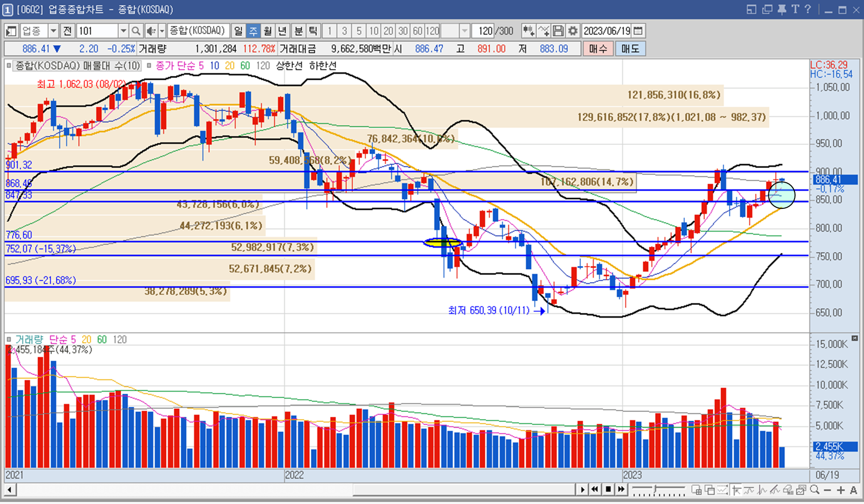The height and width of the screenshot is (504, 864).
Task: Click the A text size icon
Action: (854, 490)
